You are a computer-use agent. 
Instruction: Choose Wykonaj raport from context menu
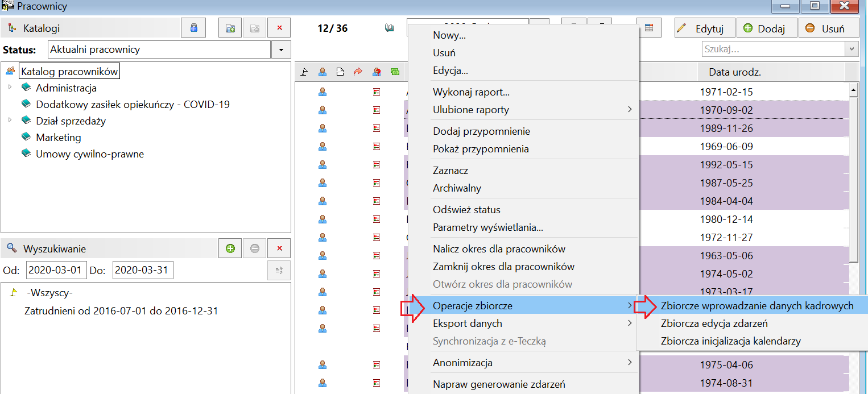click(471, 92)
